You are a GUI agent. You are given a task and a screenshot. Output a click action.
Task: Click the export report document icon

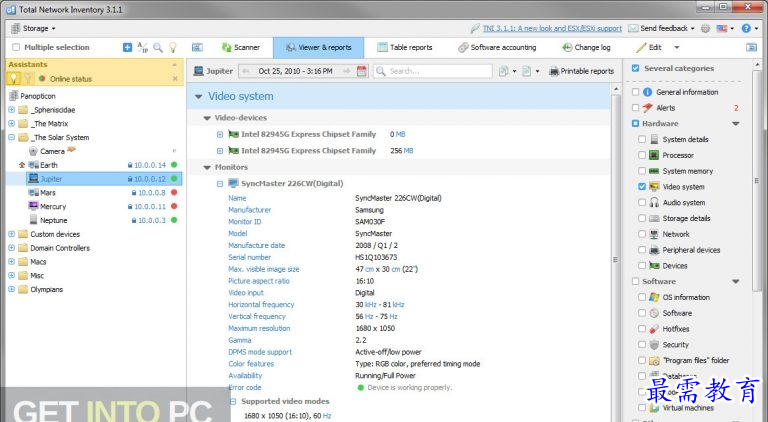pyautogui.click(x=527, y=71)
